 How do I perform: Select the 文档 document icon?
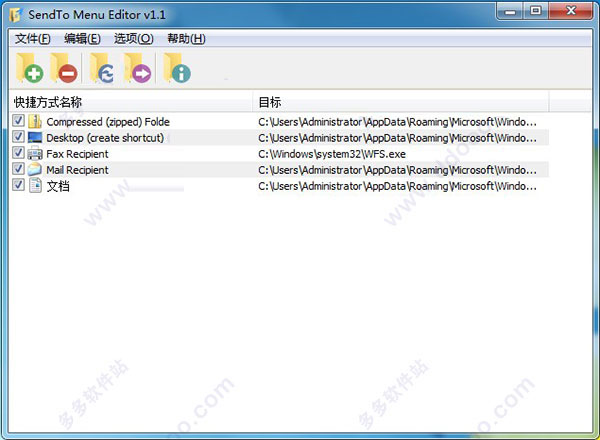click(x=35, y=186)
